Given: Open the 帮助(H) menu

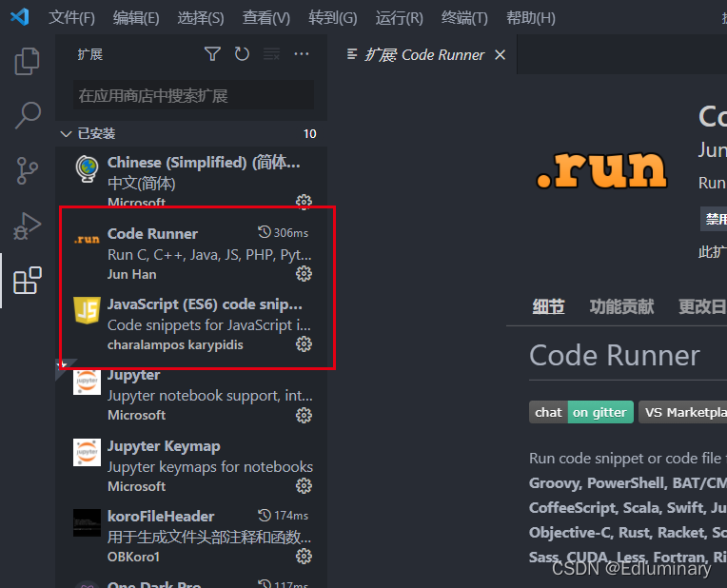Looking at the screenshot, I should [531, 18].
